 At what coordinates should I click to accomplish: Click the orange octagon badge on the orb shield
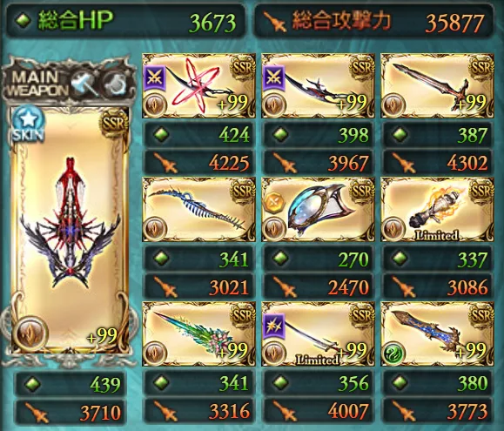tap(274, 203)
